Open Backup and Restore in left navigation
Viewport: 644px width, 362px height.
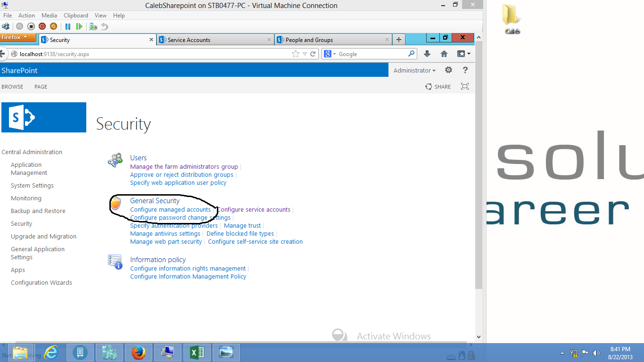click(38, 211)
